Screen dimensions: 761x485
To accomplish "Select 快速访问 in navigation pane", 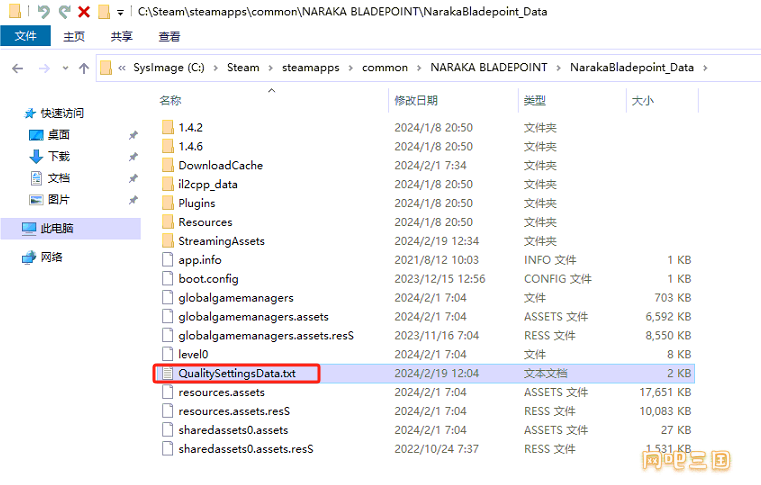I will coord(62,113).
